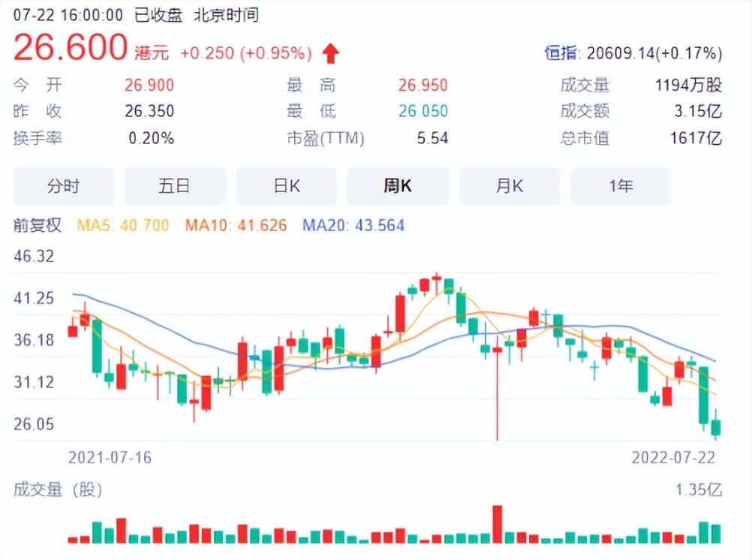This screenshot has height=560, width=752.
Task: Expand the 1年 time range selector
Action: click(x=621, y=186)
